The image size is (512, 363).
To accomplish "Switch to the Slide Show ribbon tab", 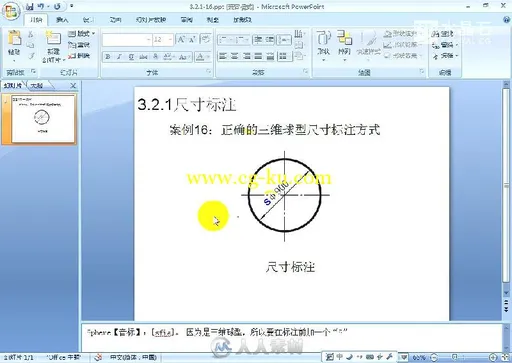I will coord(151,20).
